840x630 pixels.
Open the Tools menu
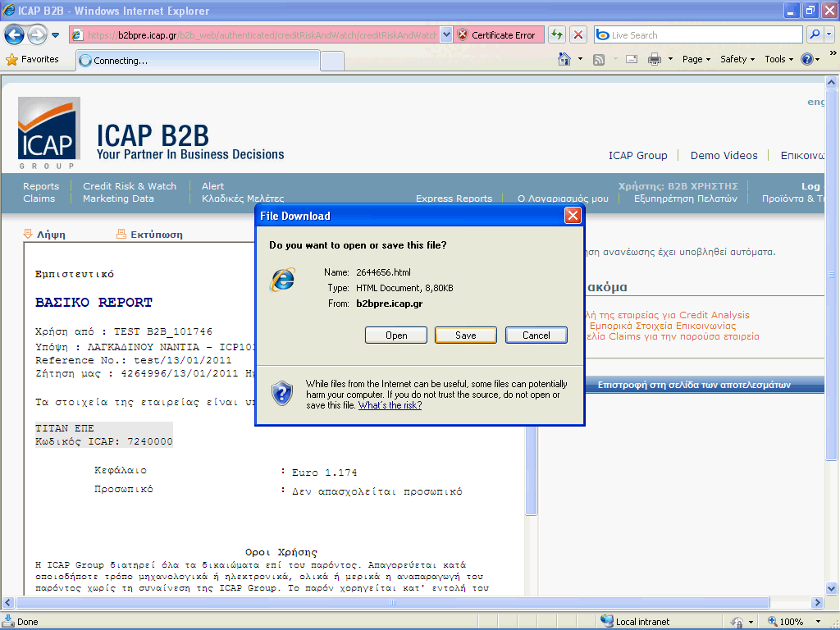tap(778, 59)
